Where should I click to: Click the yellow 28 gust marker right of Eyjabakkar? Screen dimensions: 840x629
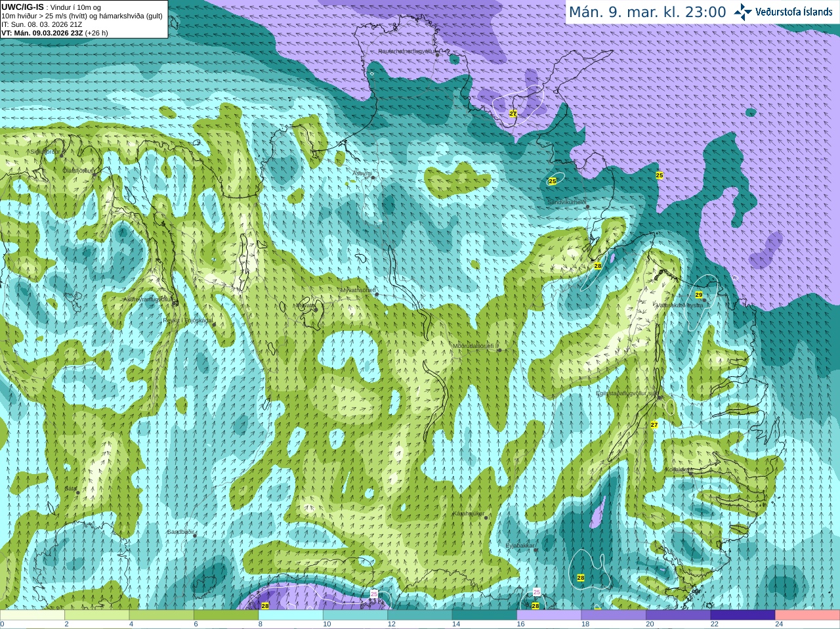581,577
